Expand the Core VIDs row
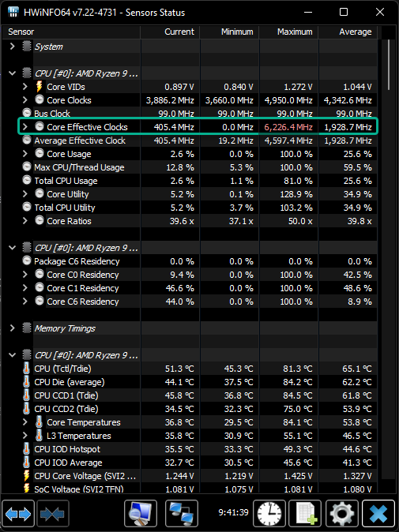 click(24, 87)
